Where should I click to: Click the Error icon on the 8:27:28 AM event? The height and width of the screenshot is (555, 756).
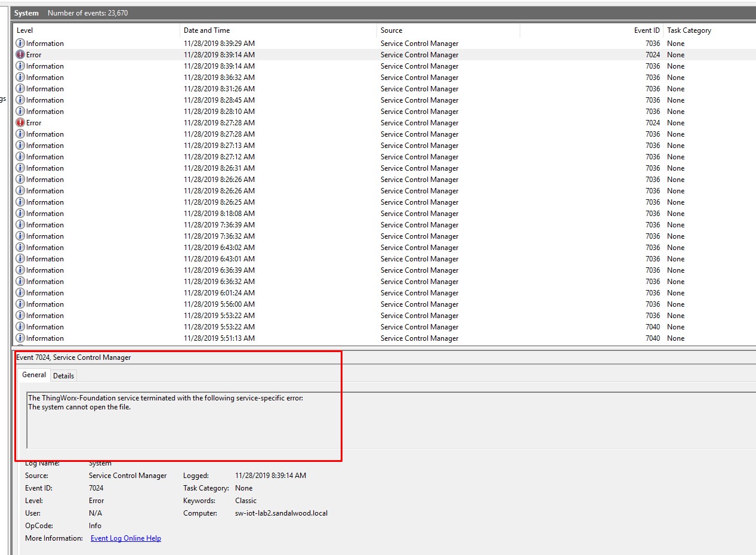click(20, 122)
